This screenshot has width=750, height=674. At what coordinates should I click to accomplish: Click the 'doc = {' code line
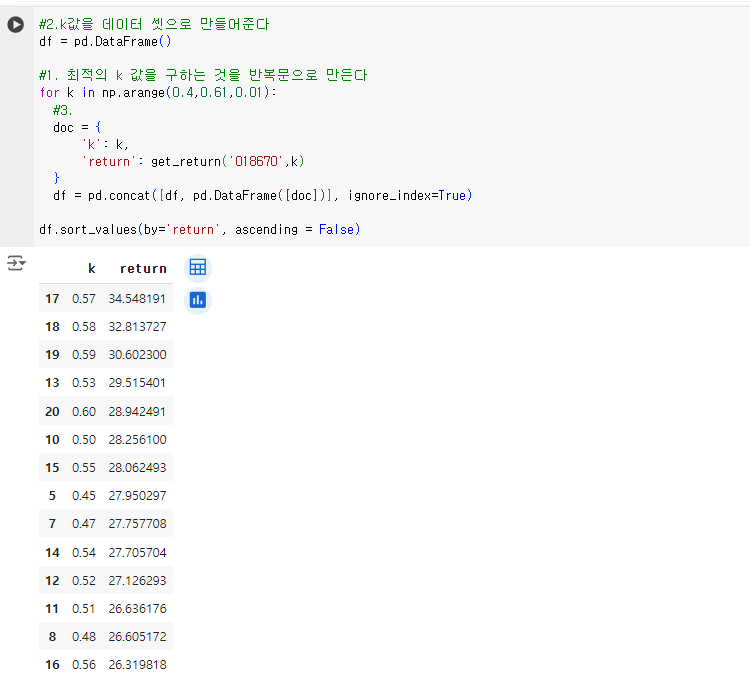(x=77, y=127)
